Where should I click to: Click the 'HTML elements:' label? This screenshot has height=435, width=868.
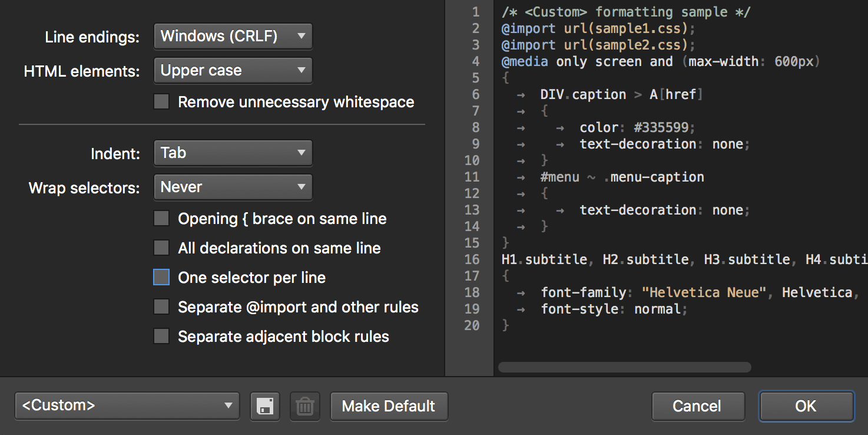(82, 71)
